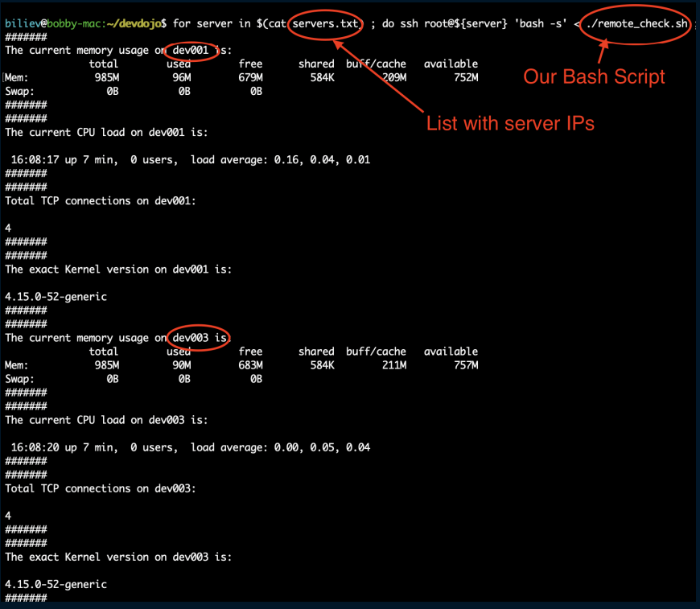The height and width of the screenshot is (609, 700).
Task: Click the free memory value "683M"
Action: (250, 365)
